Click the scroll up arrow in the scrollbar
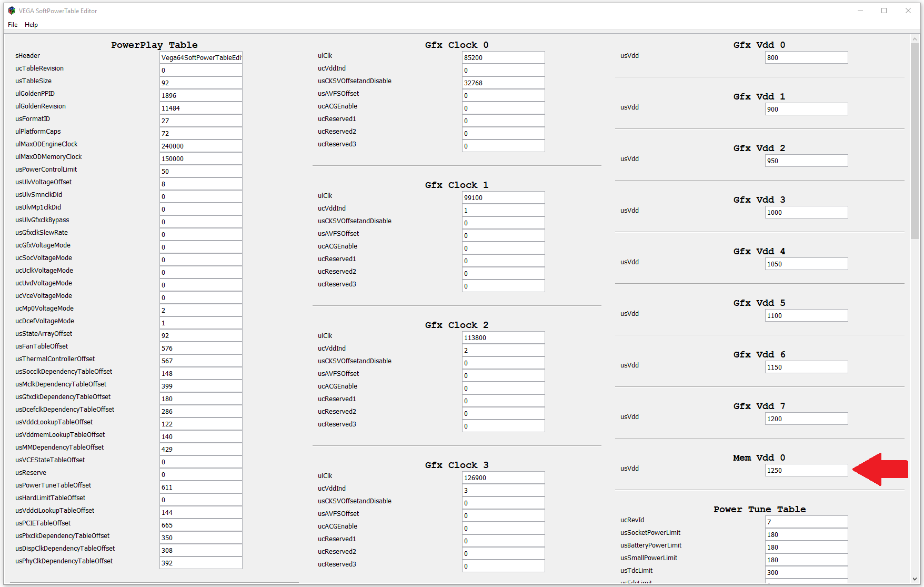 [915, 38]
